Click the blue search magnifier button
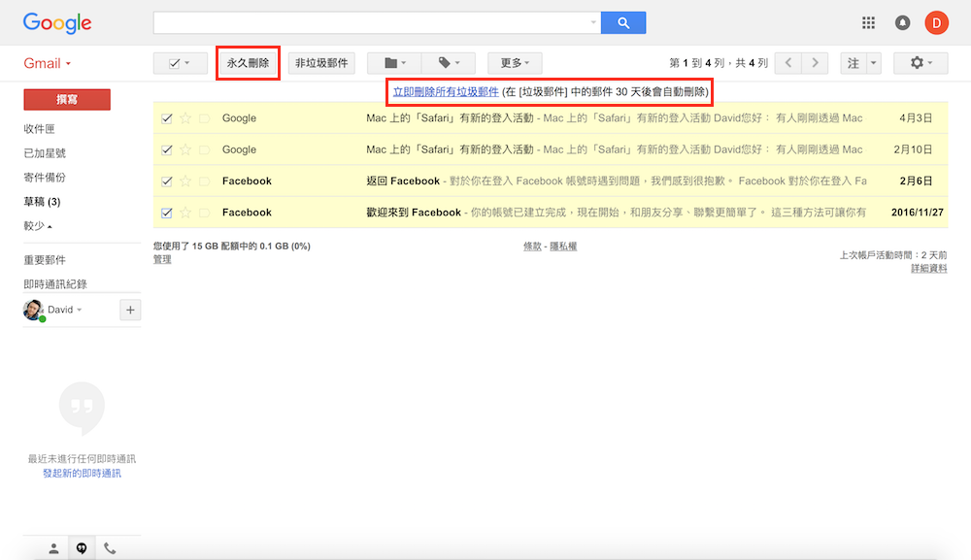Viewport: 971px width, 560px height. 622,22
